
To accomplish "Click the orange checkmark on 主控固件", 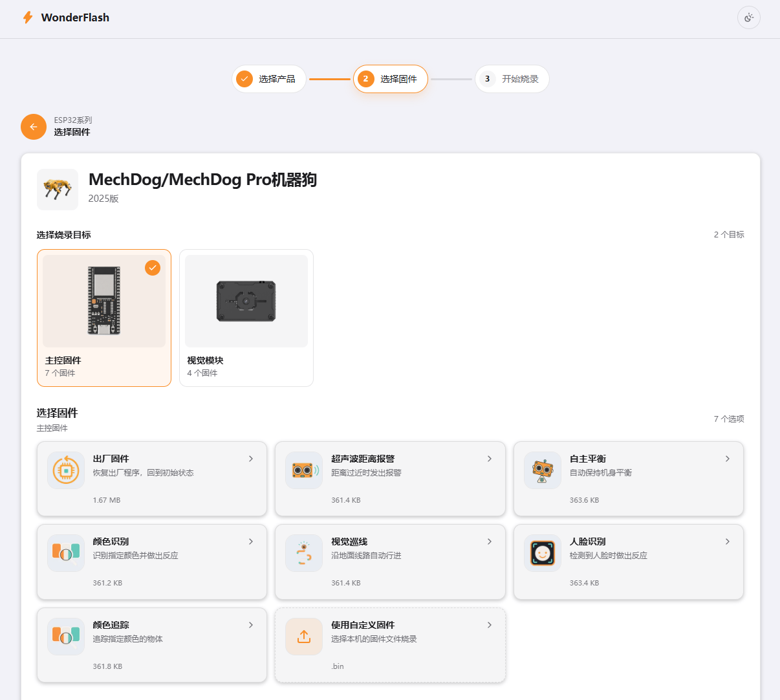I will [153, 268].
